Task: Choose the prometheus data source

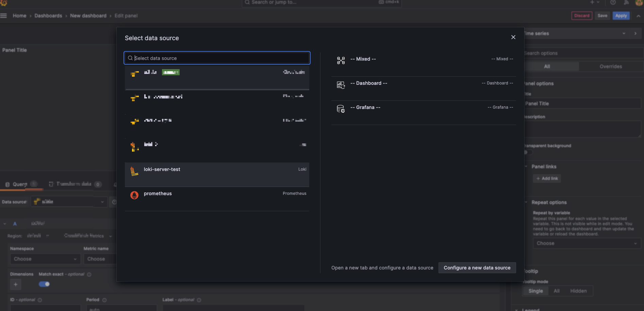Action: coord(217,199)
